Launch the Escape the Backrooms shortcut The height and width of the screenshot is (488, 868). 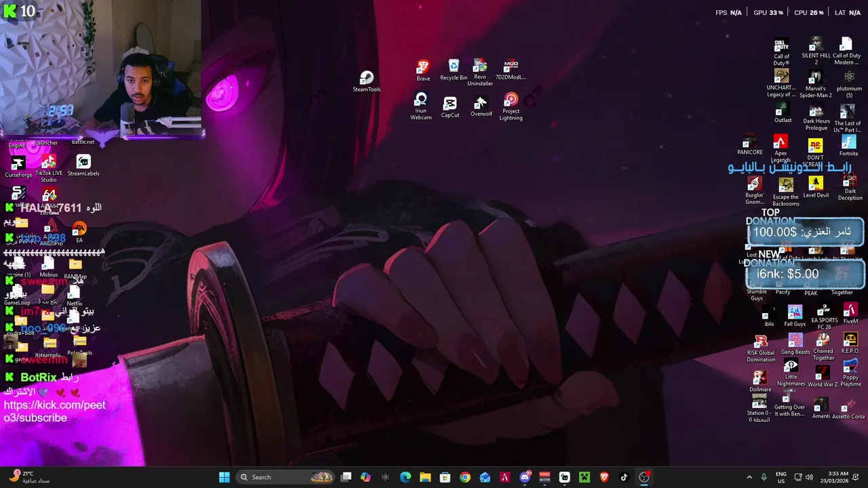[786, 192]
